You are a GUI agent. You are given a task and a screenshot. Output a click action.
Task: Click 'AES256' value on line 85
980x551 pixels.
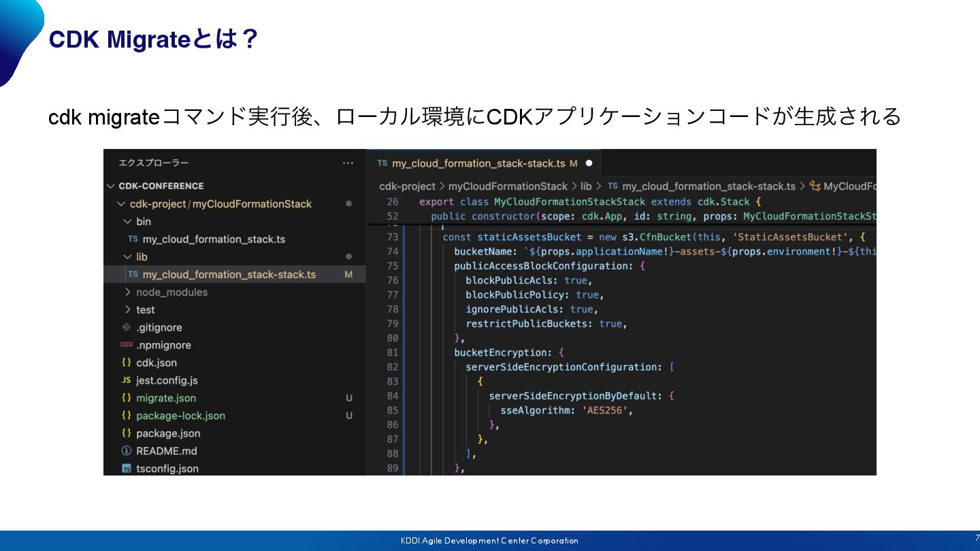(x=604, y=410)
